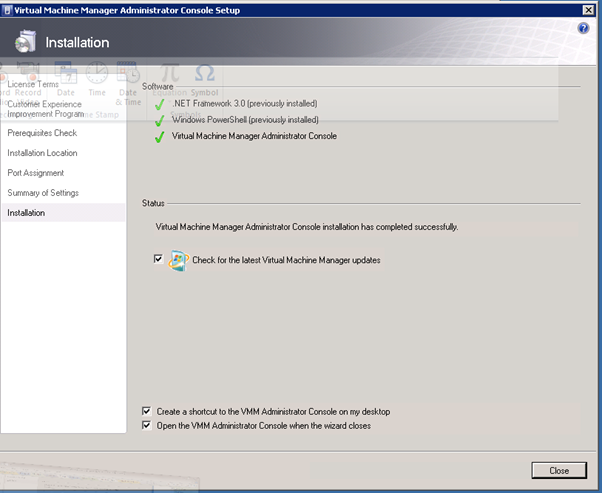Toggle Create a desktop shortcut checkbox
The image size is (602, 493).
(x=146, y=411)
